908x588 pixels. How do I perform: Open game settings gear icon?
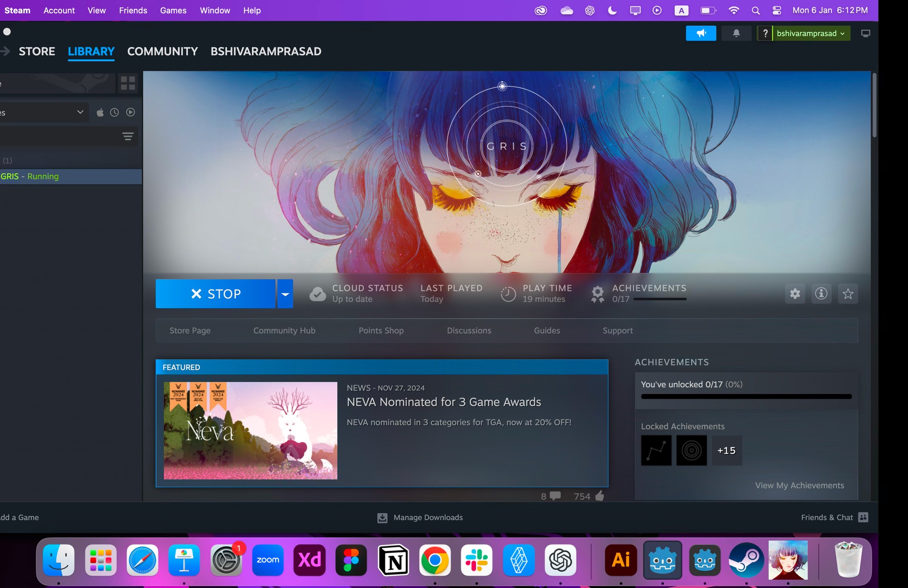[795, 294]
